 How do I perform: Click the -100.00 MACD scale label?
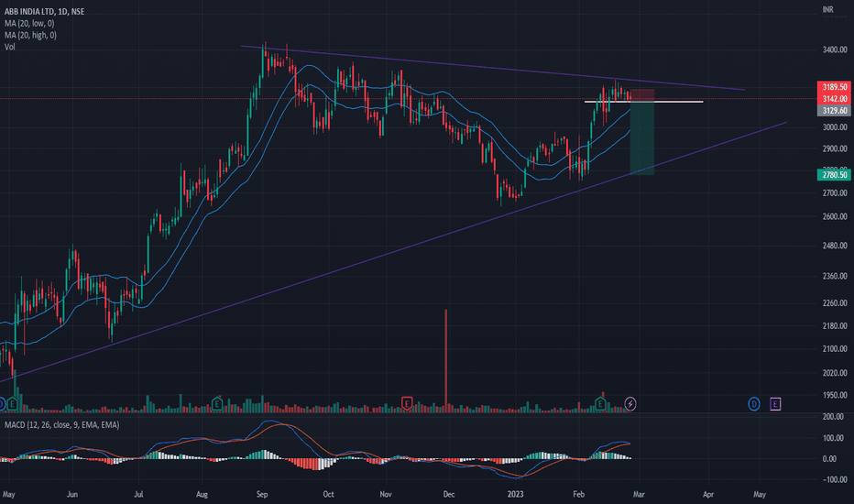pos(835,480)
